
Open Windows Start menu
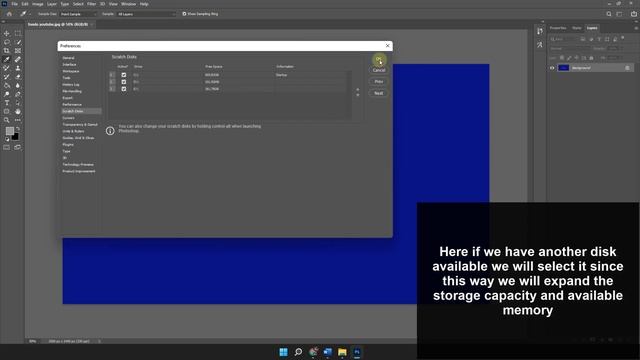(283, 352)
